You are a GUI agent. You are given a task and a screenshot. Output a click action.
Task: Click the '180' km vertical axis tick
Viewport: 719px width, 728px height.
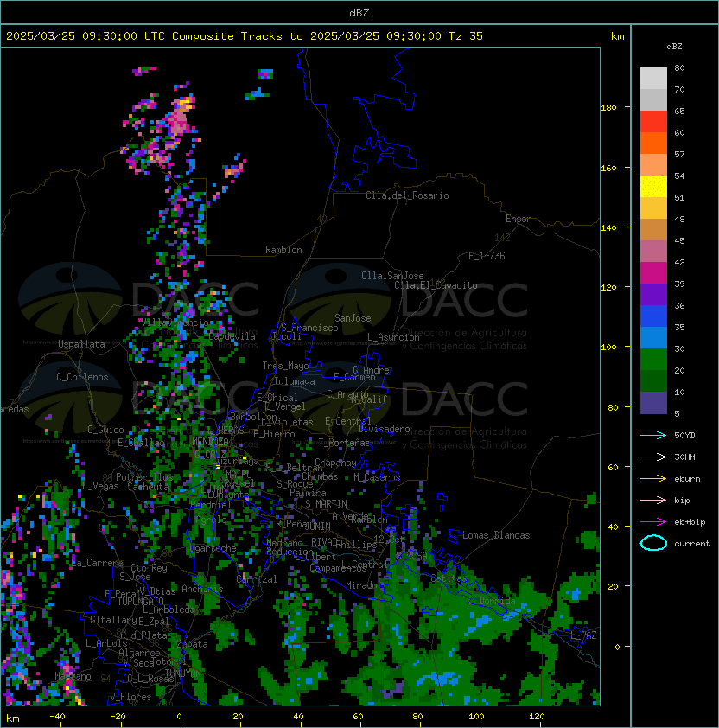608,108
